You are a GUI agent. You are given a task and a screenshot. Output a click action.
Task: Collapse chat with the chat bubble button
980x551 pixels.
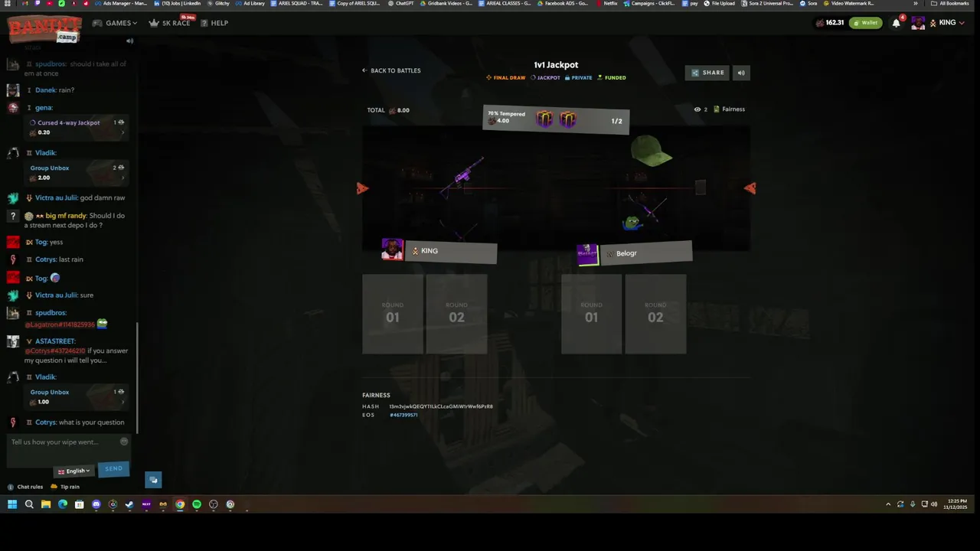point(153,480)
